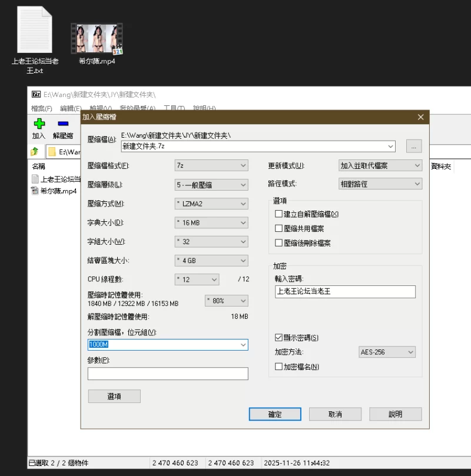Open the 檔案(F) menu
This screenshot has width=471, height=476.
coord(41,108)
